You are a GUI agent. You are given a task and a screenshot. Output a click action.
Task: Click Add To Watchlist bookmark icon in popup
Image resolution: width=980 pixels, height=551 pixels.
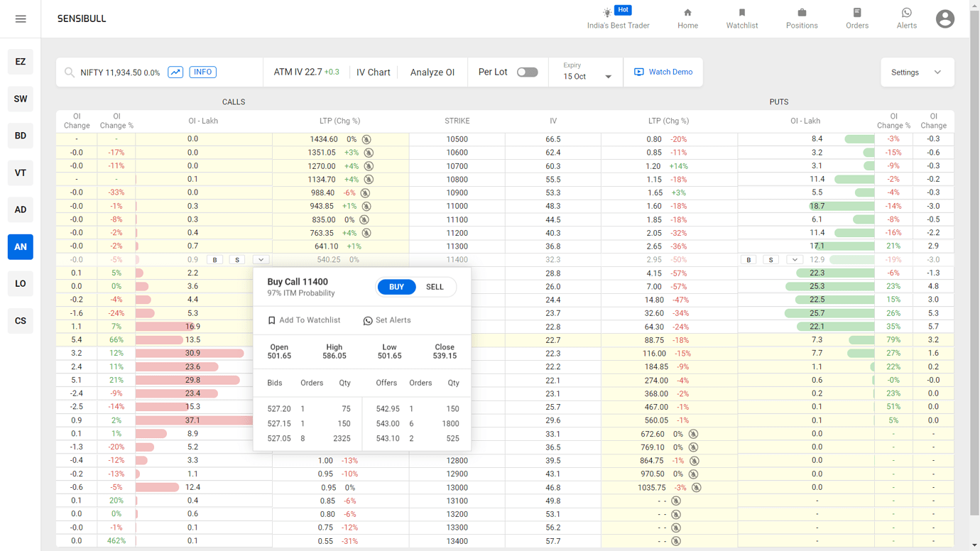point(271,320)
